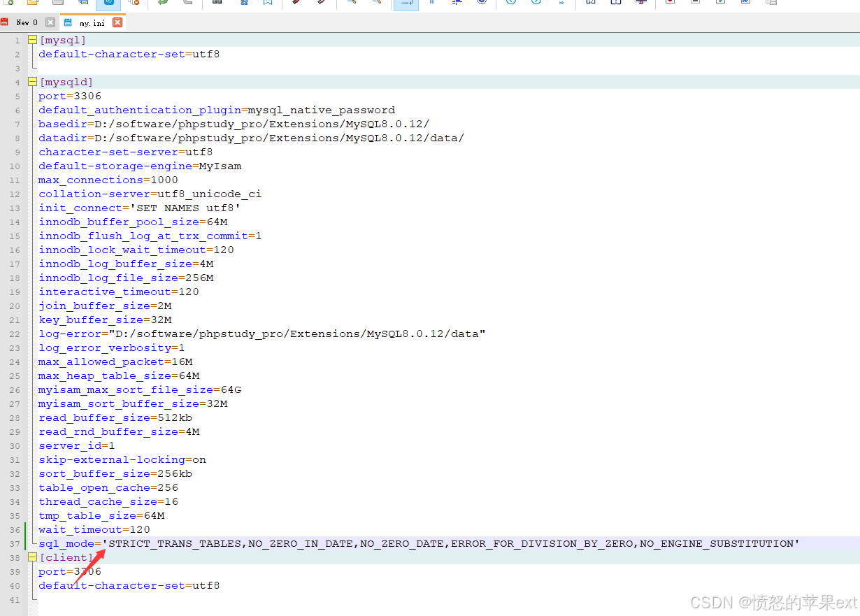
Task: Click the [mysqld] section header text
Action: [66, 82]
